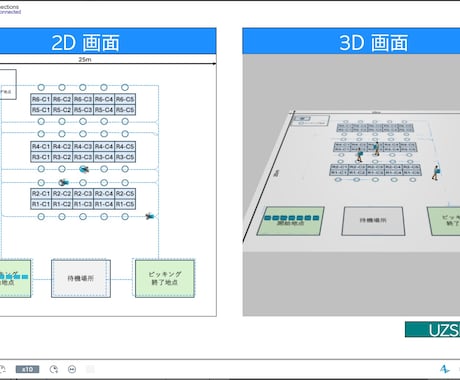The width and height of the screenshot is (460, 380).
Task: Select the lone picker at right side of 3D view
Action: coord(436,172)
